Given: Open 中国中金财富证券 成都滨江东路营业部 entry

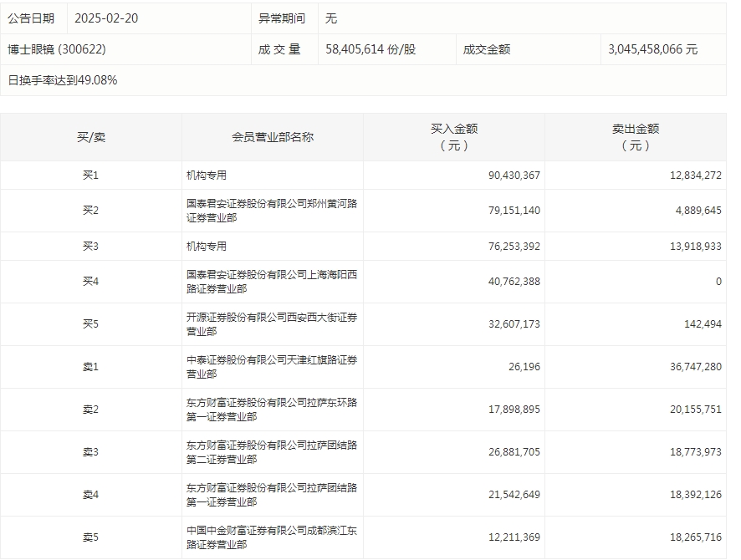Looking at the screenshot, I should click(272, 537).
